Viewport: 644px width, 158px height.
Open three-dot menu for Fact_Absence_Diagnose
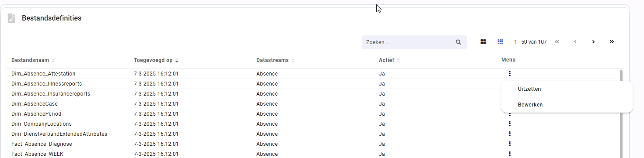(510, 144)
